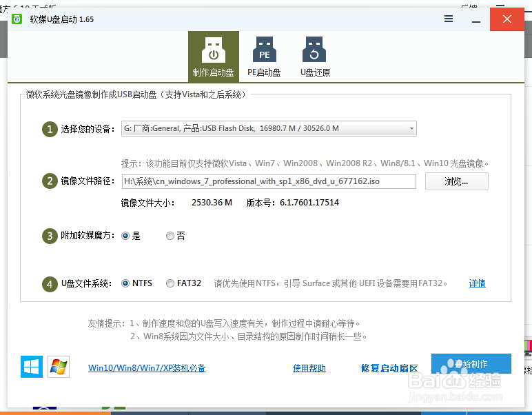Click the 选择您的设备 label
The image size is (532, 415).
[x=88, y=129]
